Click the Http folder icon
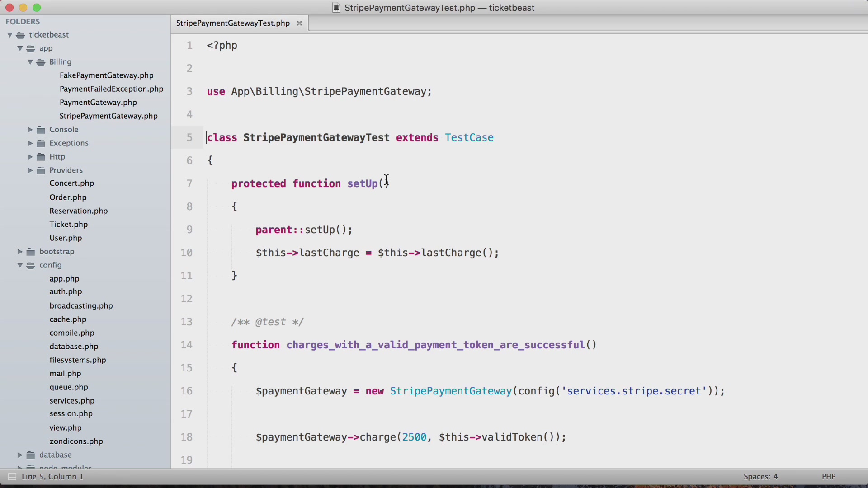This screenshot has height=488, width=868. click(x=41, y=157)
